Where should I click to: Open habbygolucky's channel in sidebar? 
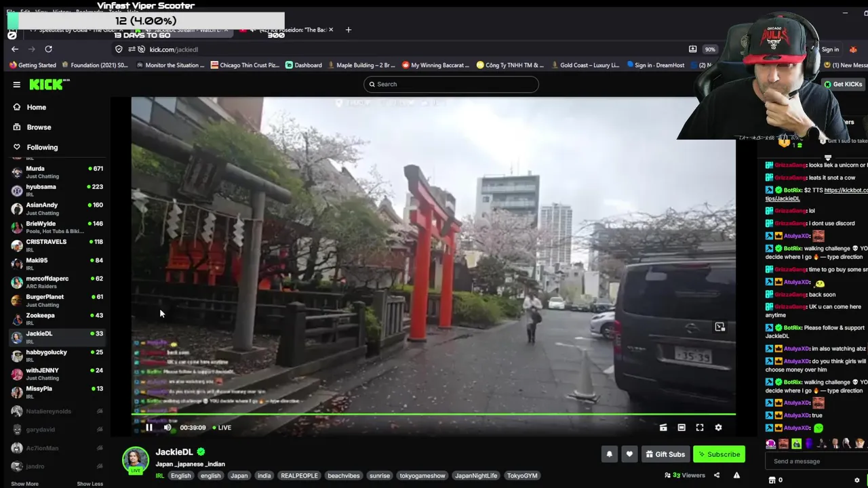57,355
